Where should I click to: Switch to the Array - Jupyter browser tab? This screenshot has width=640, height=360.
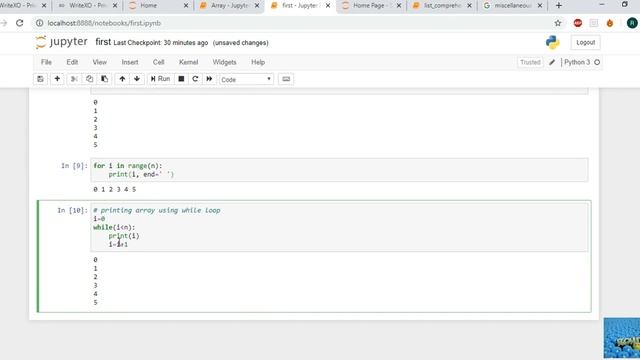[x=230, y=6]
